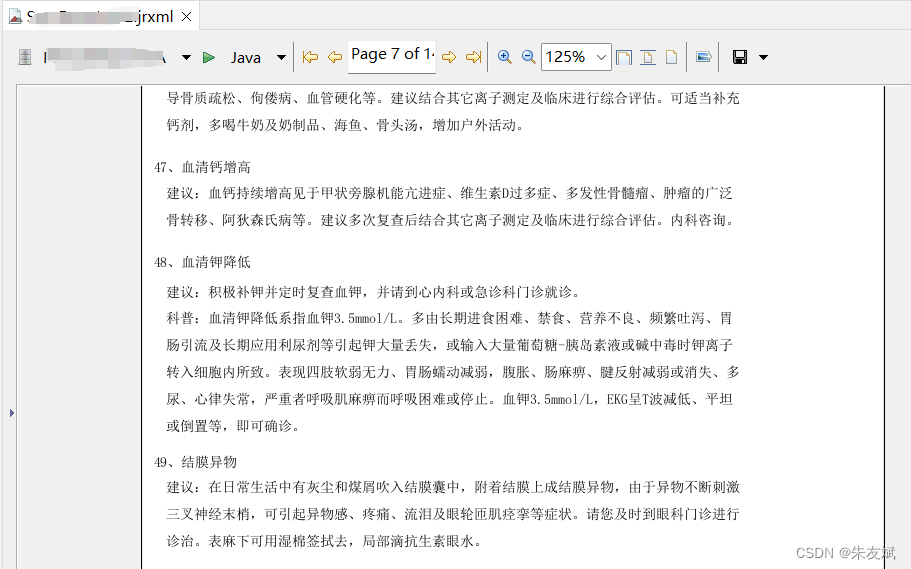911x569 pixels.
Task: Go to the previous page
Action: (335, 57)
